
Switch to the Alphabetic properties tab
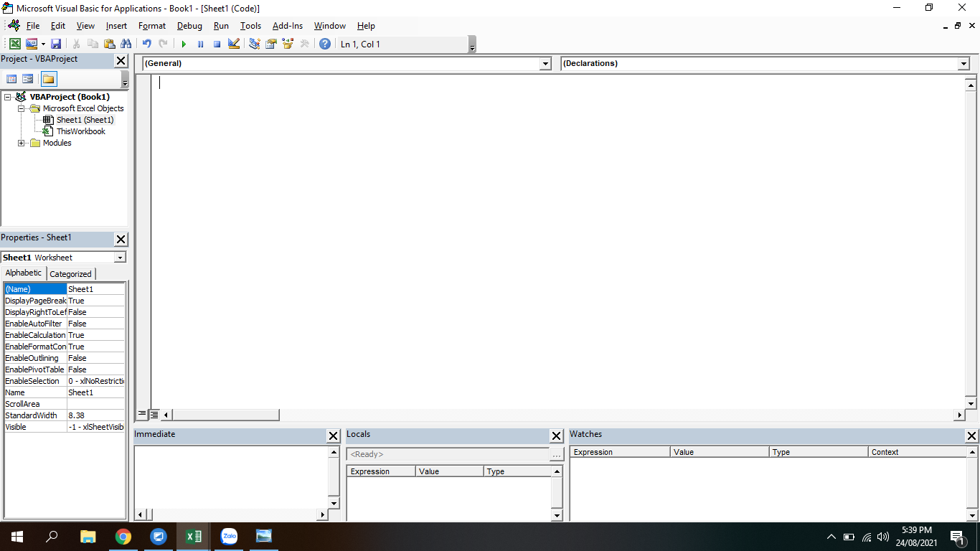pos(24,273)
